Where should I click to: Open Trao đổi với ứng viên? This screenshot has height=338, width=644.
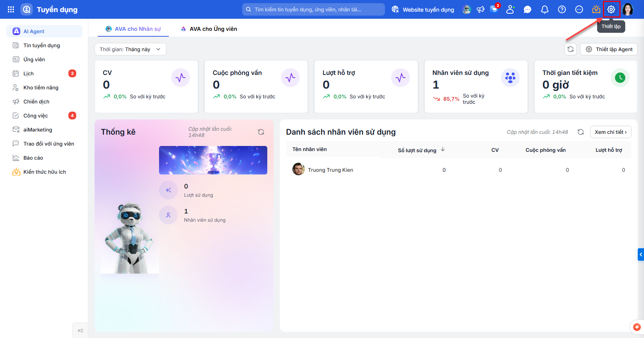click(x=45, y=144)
